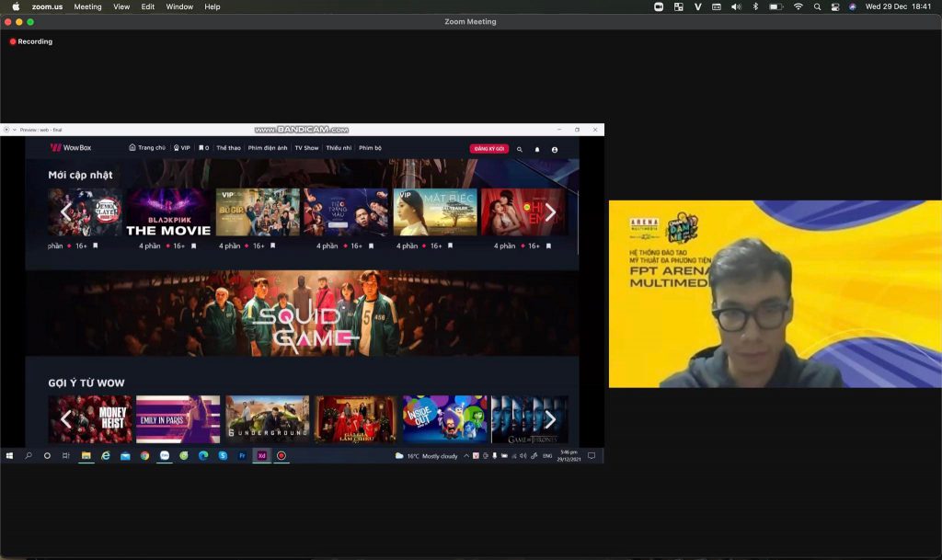Open Adobe Fresco from the taskbar
The width and height of the screenshot is (942, 560).
pyautogui.click(x=242, y=456)
